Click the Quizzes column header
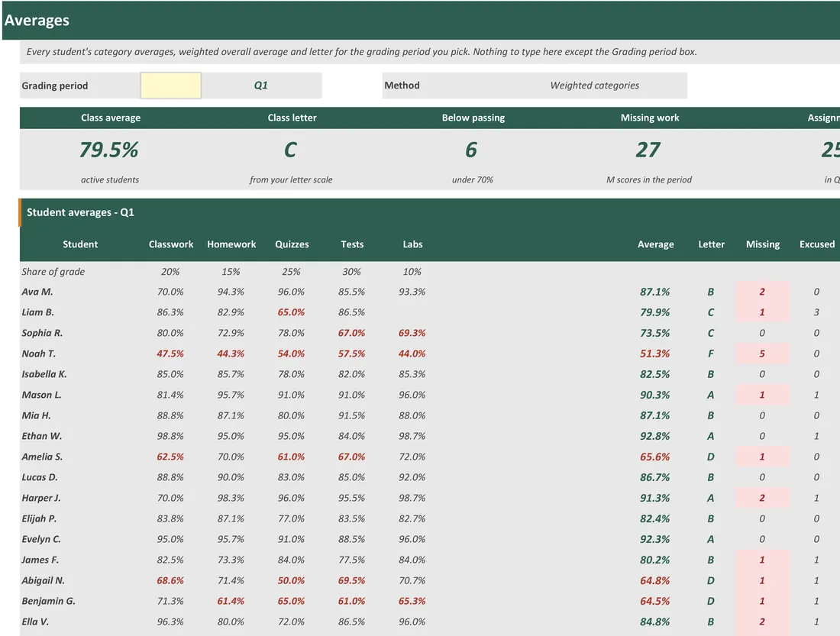Image resolution: width=840 pixels, height=636 pixels. click(x=292, y=244)
